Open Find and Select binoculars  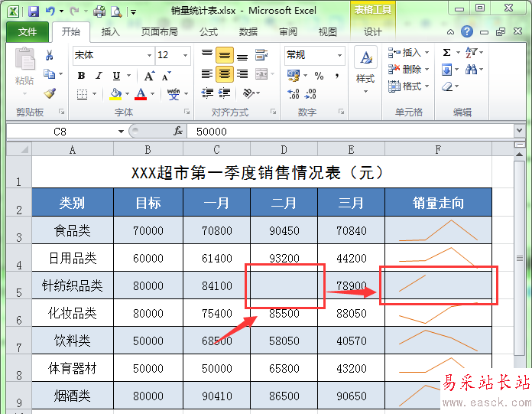(471, 70)
